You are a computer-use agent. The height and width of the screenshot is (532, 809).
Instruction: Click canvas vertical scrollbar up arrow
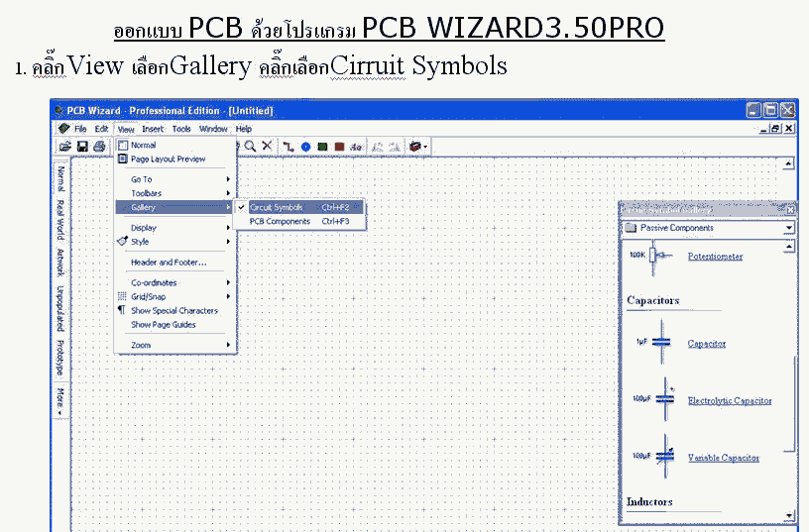[x=788, y=163]
